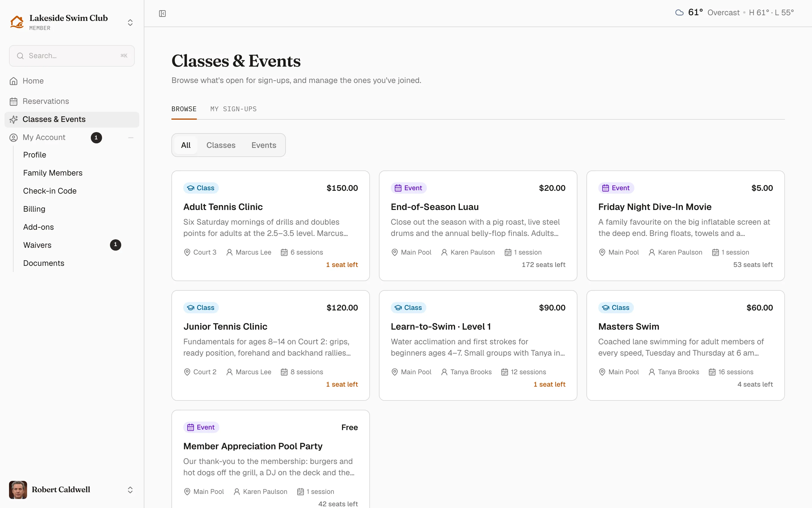Click the Class badge on Learn-to-Swim Level 1
The height and width of the screenshot is (508, 812).
coord(408,307)
